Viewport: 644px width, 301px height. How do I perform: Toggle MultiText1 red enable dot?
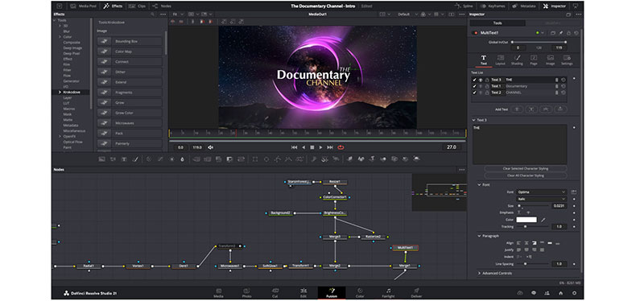(x=476, y=33)
